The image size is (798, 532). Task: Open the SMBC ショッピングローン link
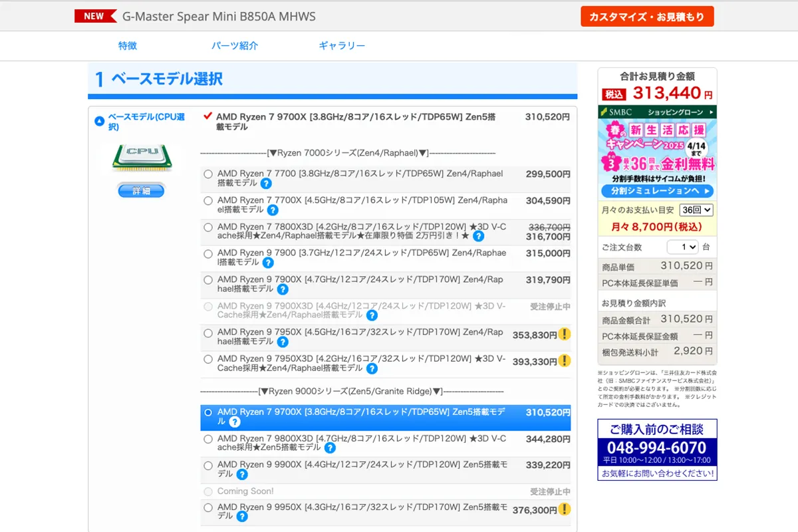coord(657,112)
